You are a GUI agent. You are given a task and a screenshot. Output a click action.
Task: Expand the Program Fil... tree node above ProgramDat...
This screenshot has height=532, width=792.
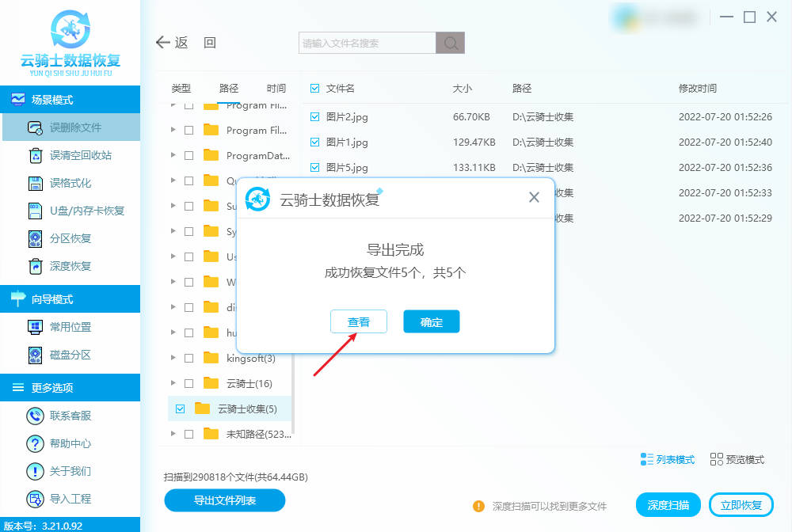click(x=173, y=130)
